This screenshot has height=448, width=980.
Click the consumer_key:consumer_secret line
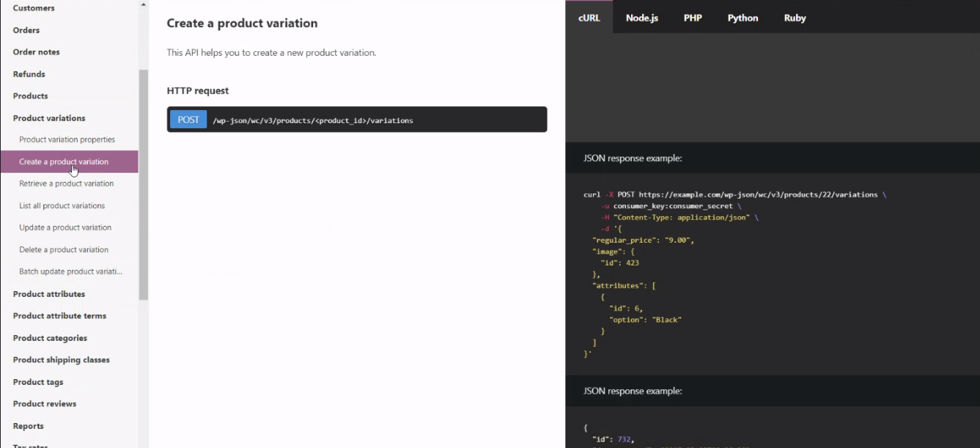(671, 206)
